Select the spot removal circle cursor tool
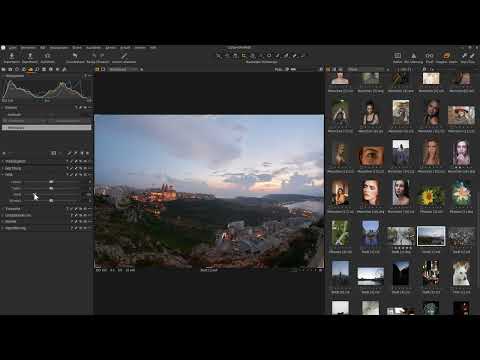 click(x=269, y=56)
